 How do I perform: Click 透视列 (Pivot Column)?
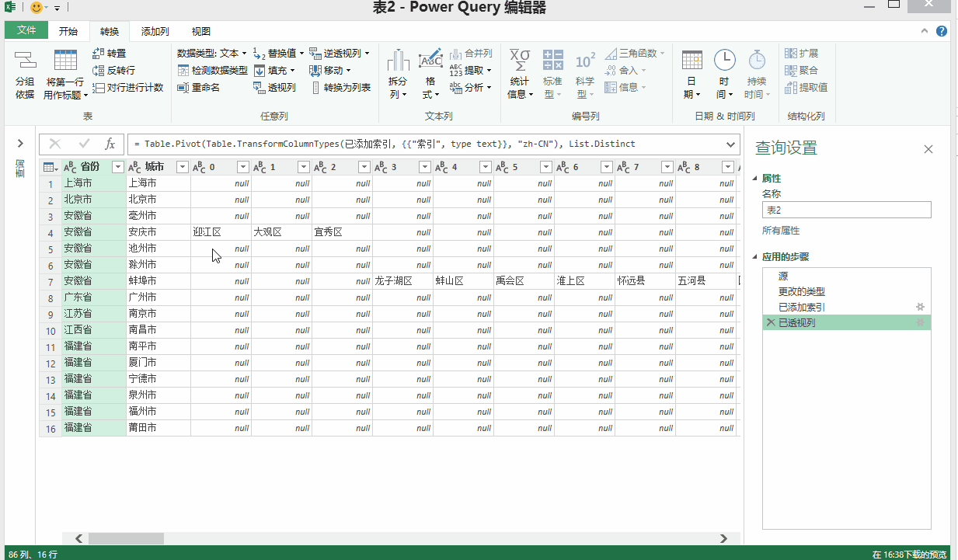[x=275, y=88]
